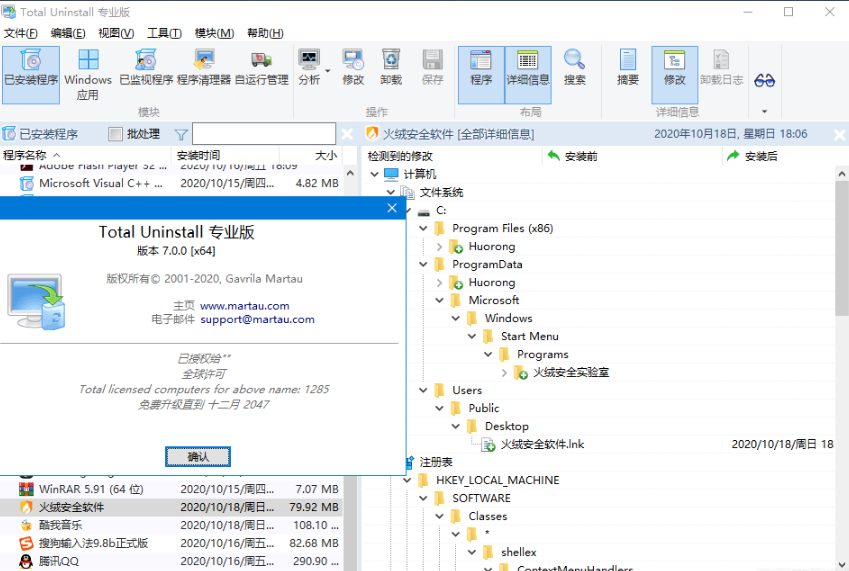Viewport: 849px width, 571px height.
Task: Collapse the 文件系统 tree node
Action: pos(390,192)
